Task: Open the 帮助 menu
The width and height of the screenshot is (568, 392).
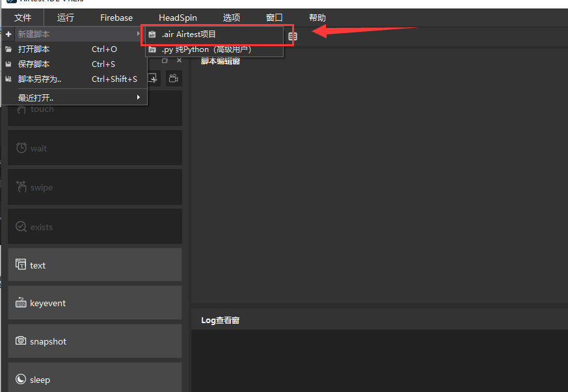Action: [x=318, y=18]
